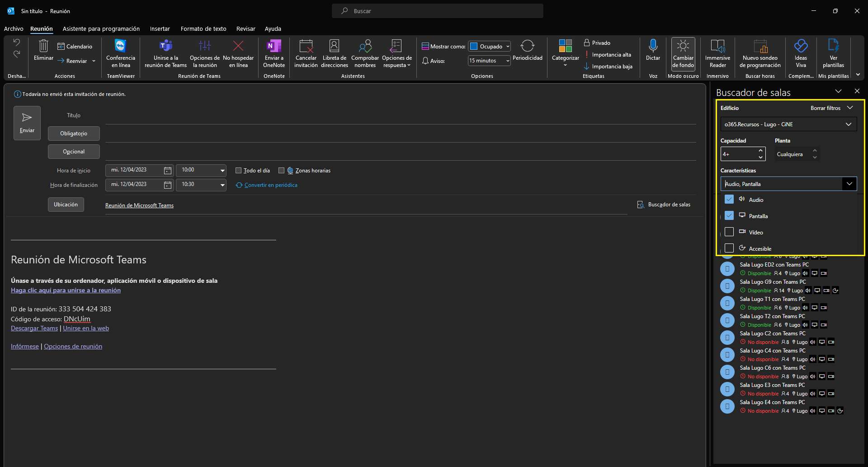This screenshot has height=467, width=868.
Task: Mark meeting as Privado
Action: [x=597, y=43]
